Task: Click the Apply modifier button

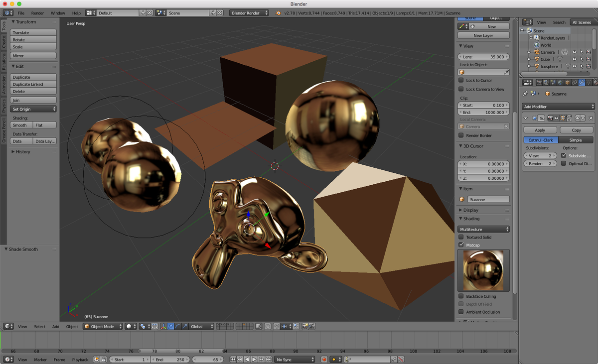Action: tap(540, 130)
